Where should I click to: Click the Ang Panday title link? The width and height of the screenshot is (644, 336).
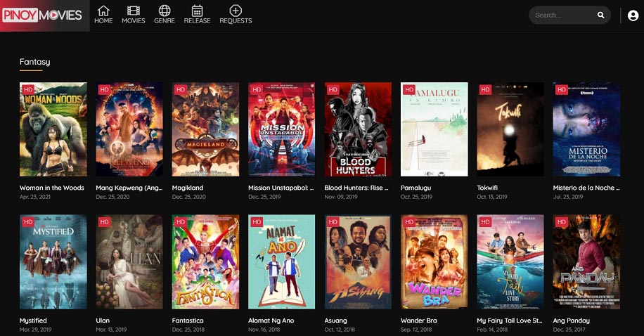pyautogui.click(x=572, y=321)
